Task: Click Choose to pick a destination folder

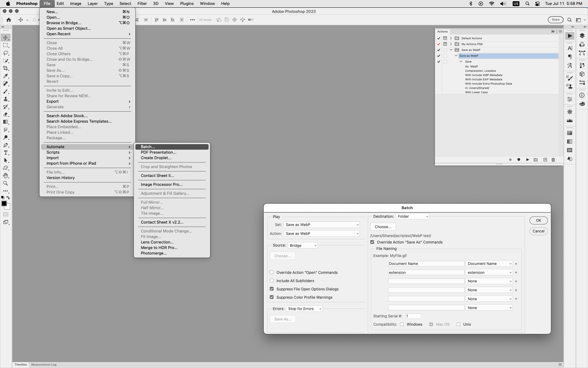Action: pos(383,227)
